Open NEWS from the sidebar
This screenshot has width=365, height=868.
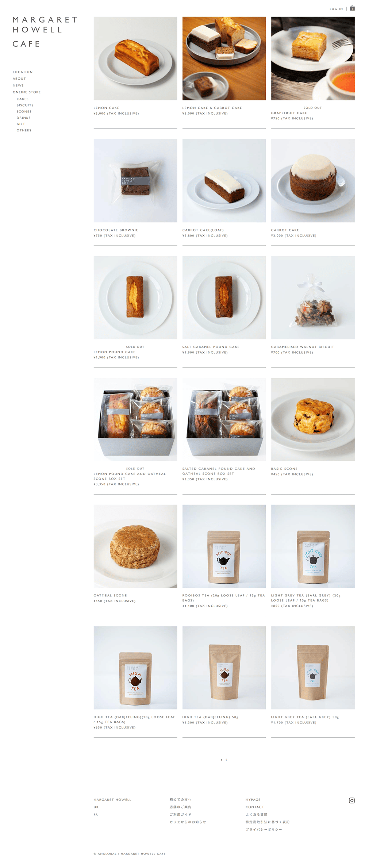click(x=18, y=85)
